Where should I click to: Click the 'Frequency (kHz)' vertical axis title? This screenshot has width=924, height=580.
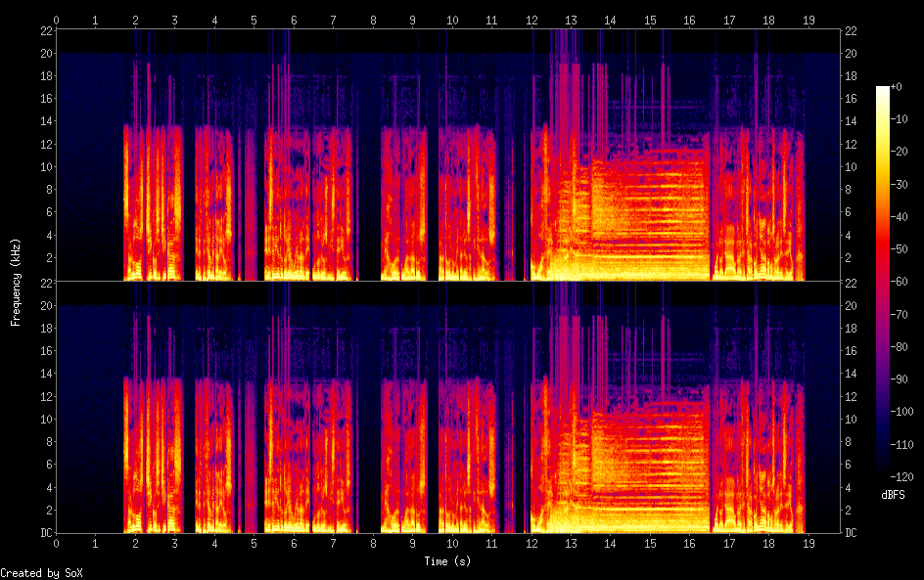tap(16, 282)
